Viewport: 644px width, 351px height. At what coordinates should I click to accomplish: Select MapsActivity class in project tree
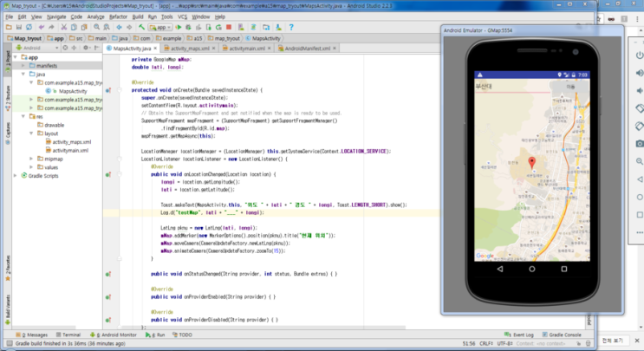click(x=71, y=91)
